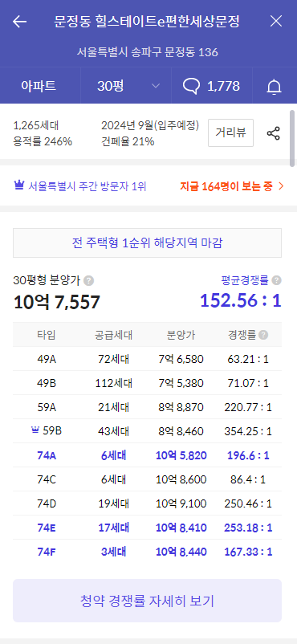The height and width of the screenshot is (644, 297).
Task: Click the 86.4 : 1 competition rate
Action: pyautogui.click(x=248, y=479)
